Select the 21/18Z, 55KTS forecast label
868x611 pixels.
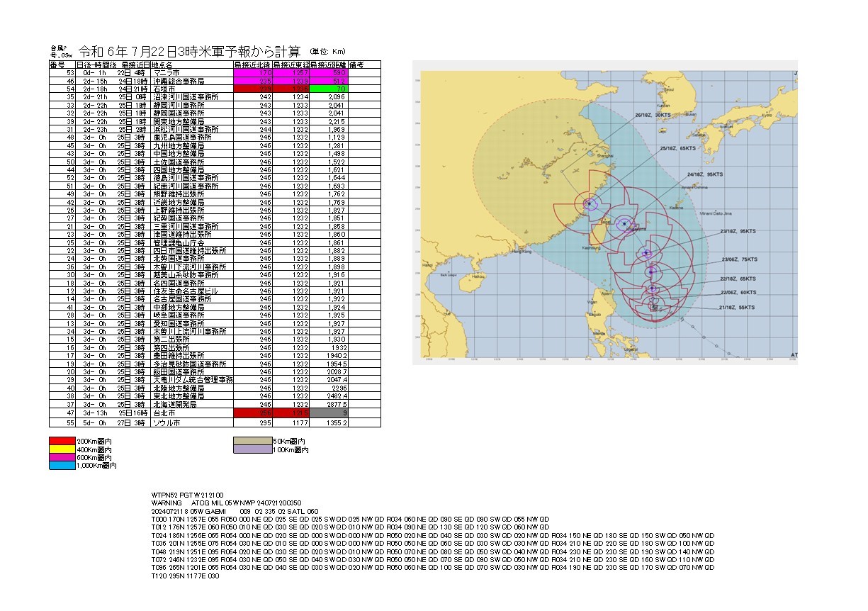(x=735, y=307)
